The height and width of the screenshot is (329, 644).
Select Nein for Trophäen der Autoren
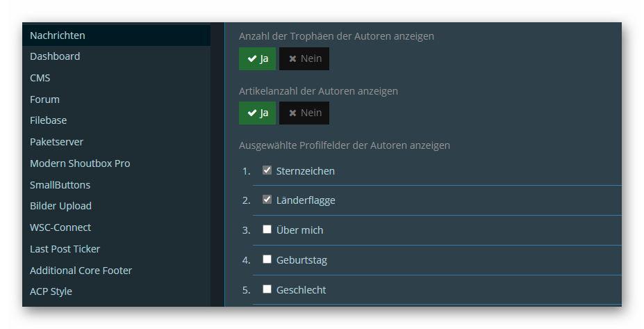(x=304, y=58)
